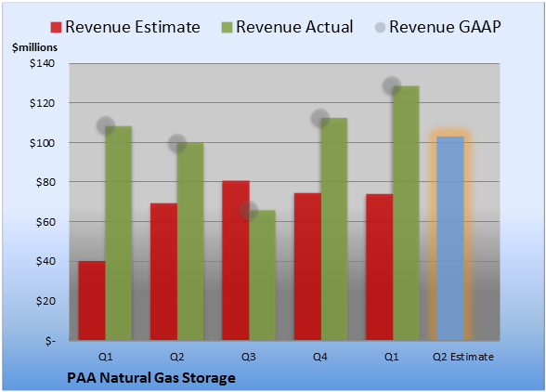Click the $100 axis value
Viewport: 546px width, 392px height.
[x=43, y=143]
